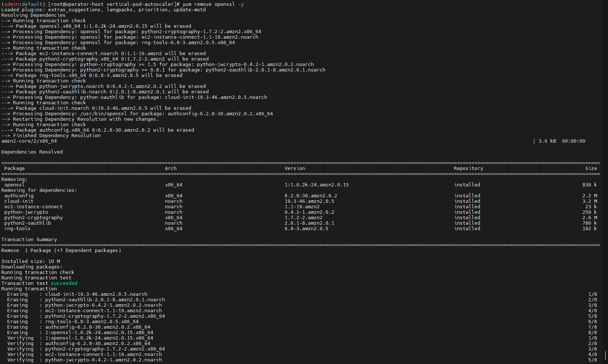Select the 'Loaded plugins' output line

(104, 10)
